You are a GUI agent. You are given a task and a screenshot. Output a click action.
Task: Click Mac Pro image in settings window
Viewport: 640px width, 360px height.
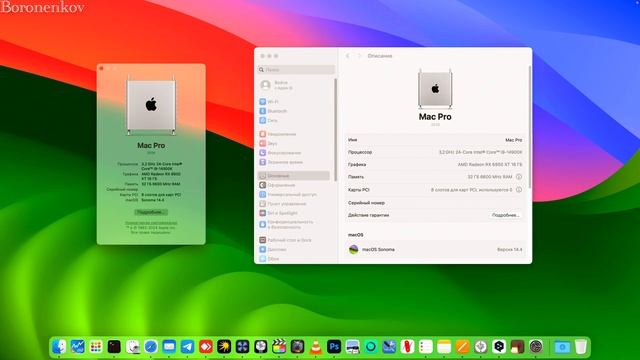[x=435, y=89]
